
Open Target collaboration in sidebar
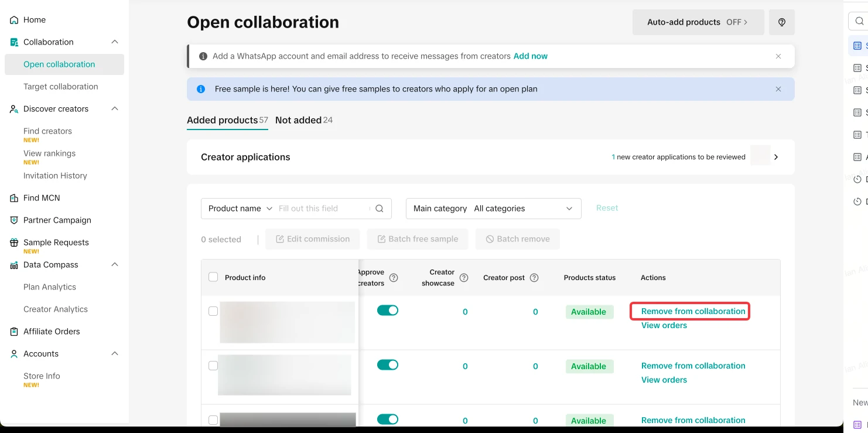(x=60, y=87)
